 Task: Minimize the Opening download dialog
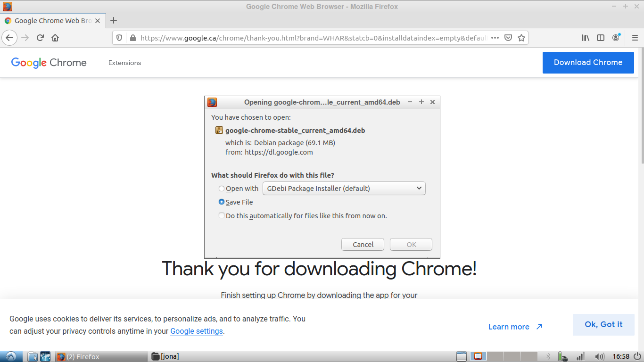click(x=410, y=102)
